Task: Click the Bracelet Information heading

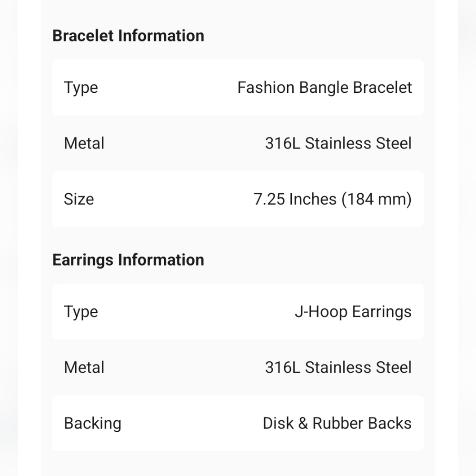Action: (128, 36)
